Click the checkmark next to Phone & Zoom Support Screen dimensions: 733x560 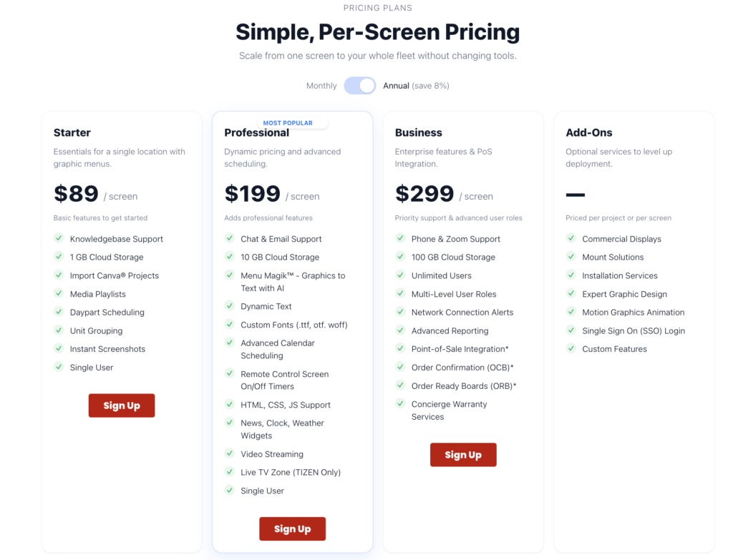(400, 239)
